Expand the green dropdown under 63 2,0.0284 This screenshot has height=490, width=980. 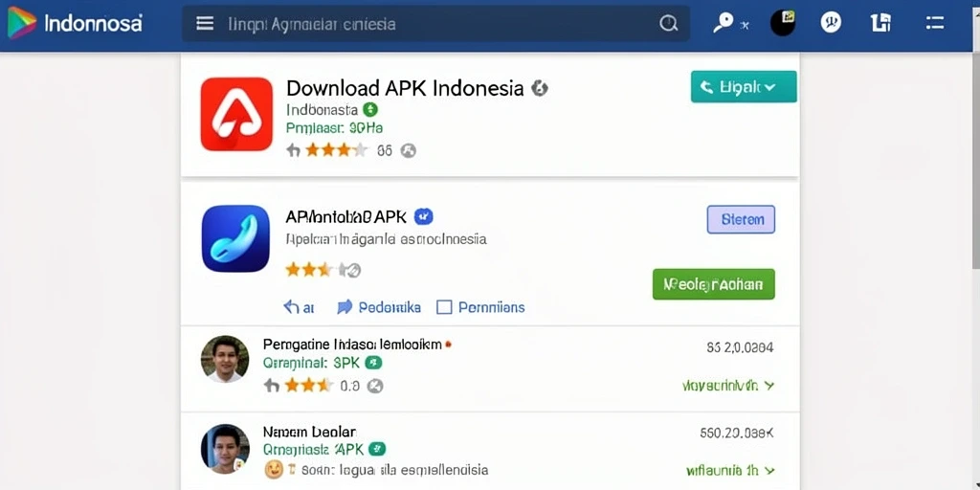(x=728, y=386)
